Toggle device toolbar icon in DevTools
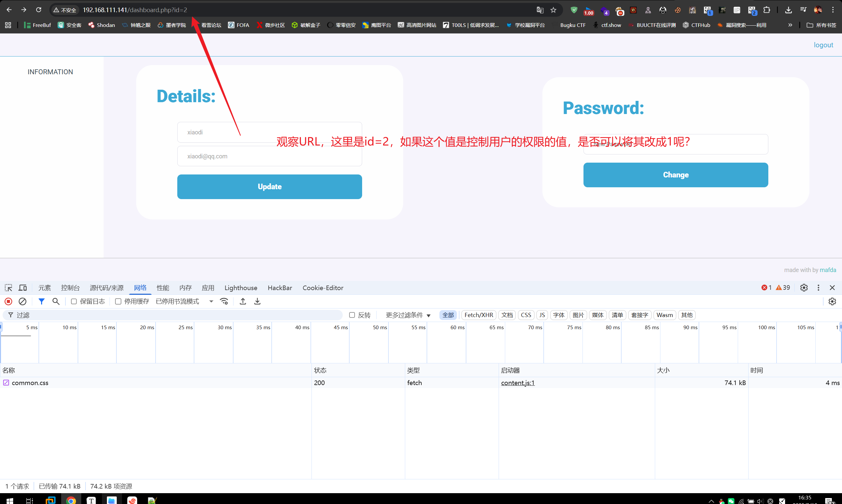842x504 pixels. tap(23, 288)
